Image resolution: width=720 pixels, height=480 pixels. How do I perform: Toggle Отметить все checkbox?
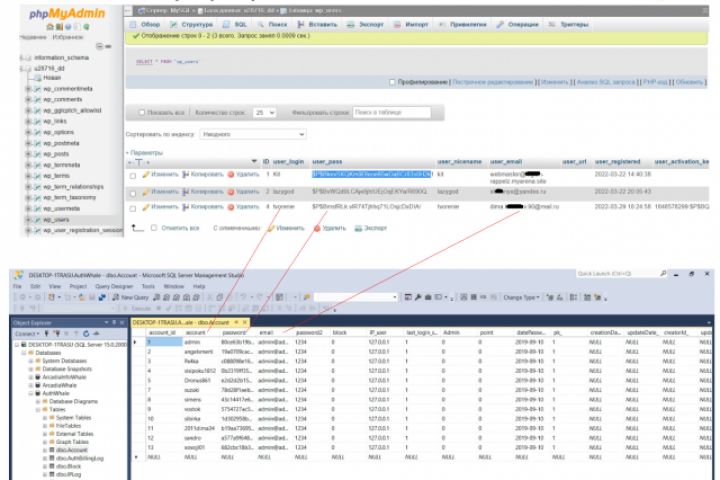[154, 228]
